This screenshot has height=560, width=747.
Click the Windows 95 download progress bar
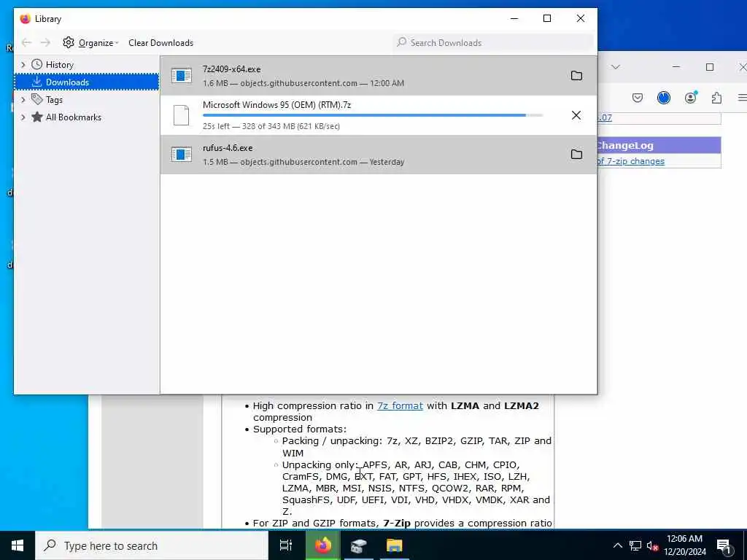click(x=373, y=115)
